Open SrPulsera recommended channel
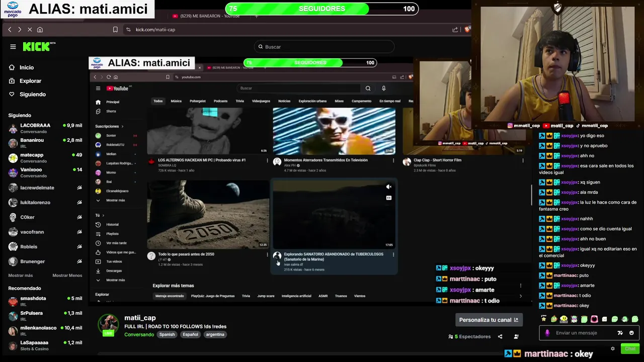 [x=45, y=316]
